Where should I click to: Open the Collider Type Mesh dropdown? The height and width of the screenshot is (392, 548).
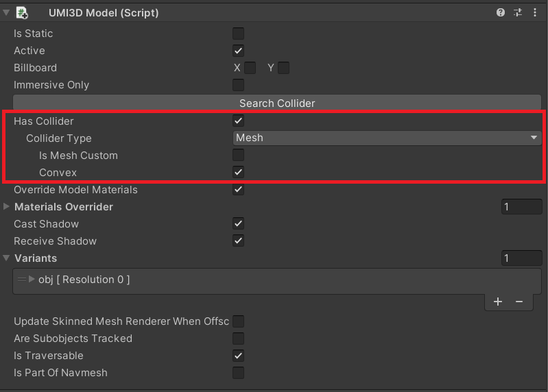coord(388,138)
